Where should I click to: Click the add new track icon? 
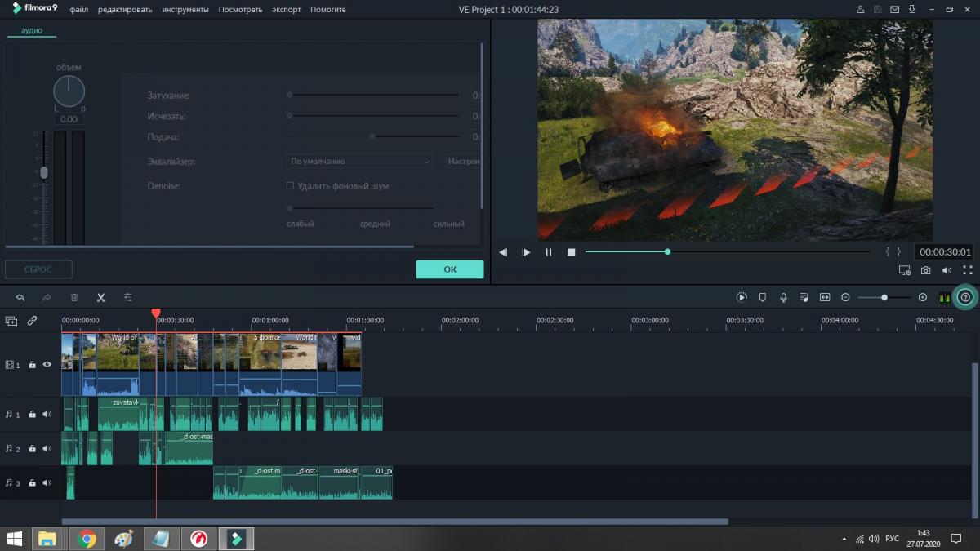[x=11, y=321]
